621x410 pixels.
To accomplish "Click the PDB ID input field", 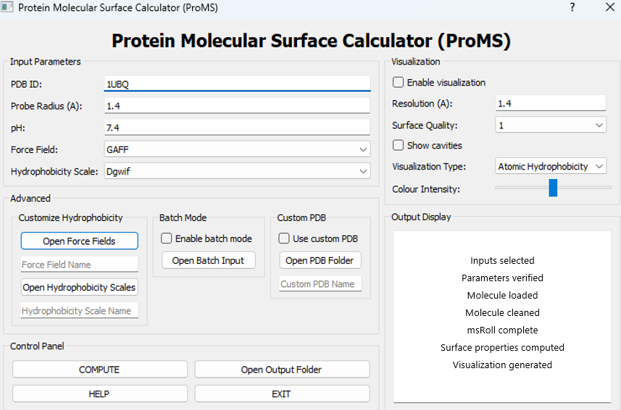I will tap(237, 84).
